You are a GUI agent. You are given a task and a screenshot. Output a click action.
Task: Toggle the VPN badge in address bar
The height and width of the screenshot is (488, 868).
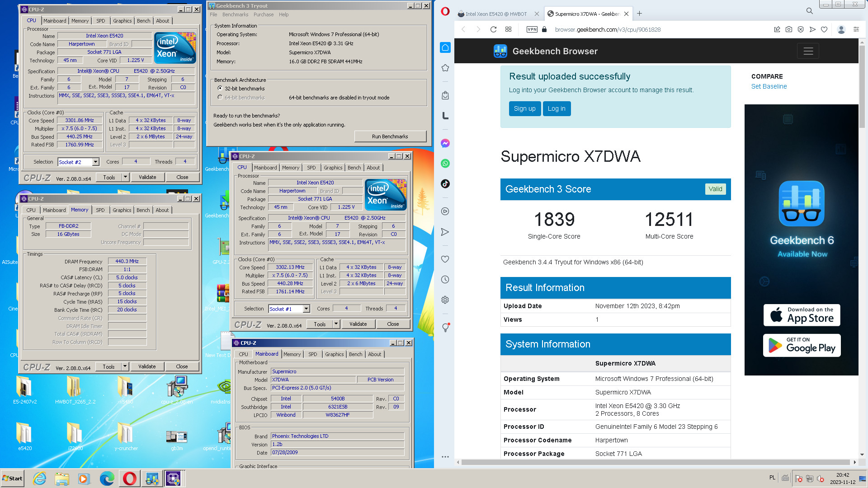click(x=532, y=29)
